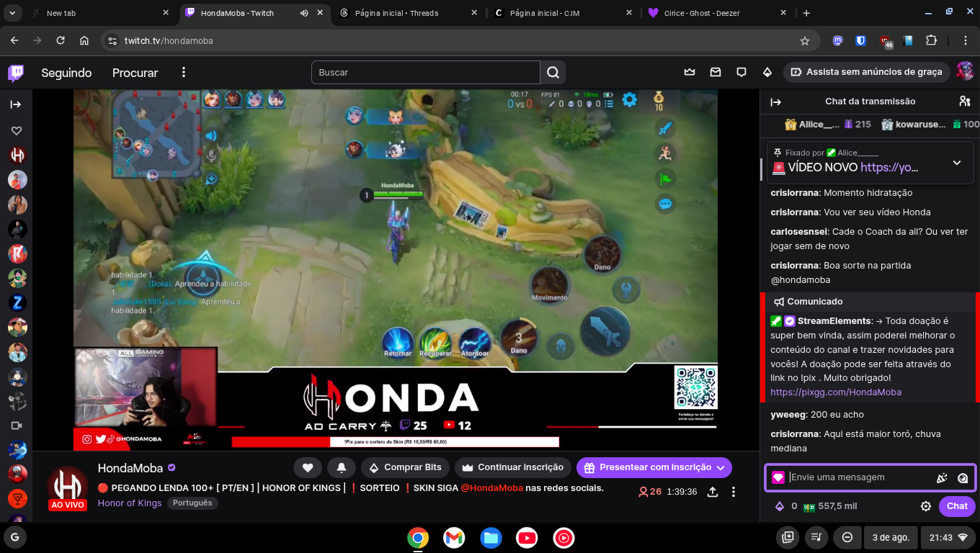Open the header more options menu
The width and height of the screenshot is (980, 553).
(x=184, y=72)
